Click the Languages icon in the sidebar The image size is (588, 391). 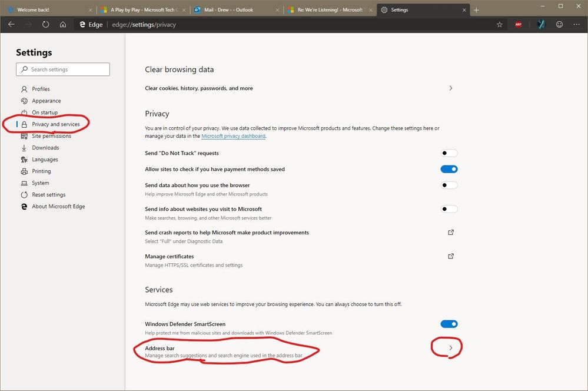(x=24, y=160)
